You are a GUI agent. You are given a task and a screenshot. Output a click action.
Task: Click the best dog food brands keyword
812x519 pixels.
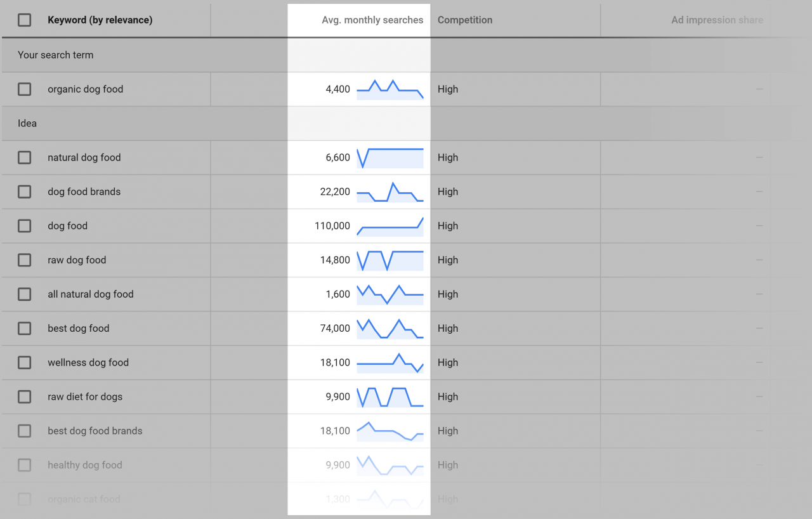[x=95, y=431]
